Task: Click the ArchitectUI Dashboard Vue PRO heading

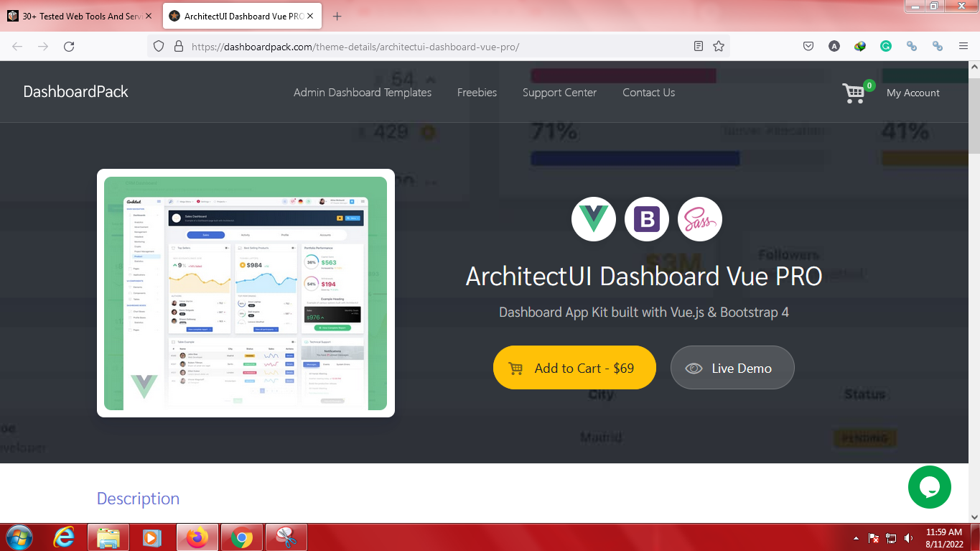Action: (644, 277)
